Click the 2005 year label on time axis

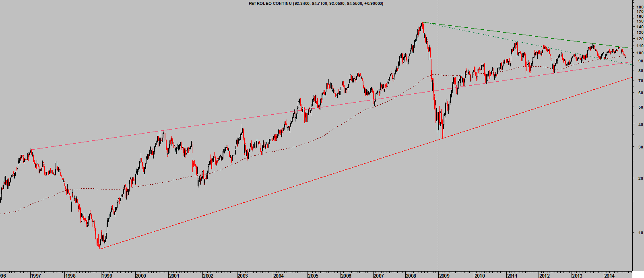[x=313, y=276]
